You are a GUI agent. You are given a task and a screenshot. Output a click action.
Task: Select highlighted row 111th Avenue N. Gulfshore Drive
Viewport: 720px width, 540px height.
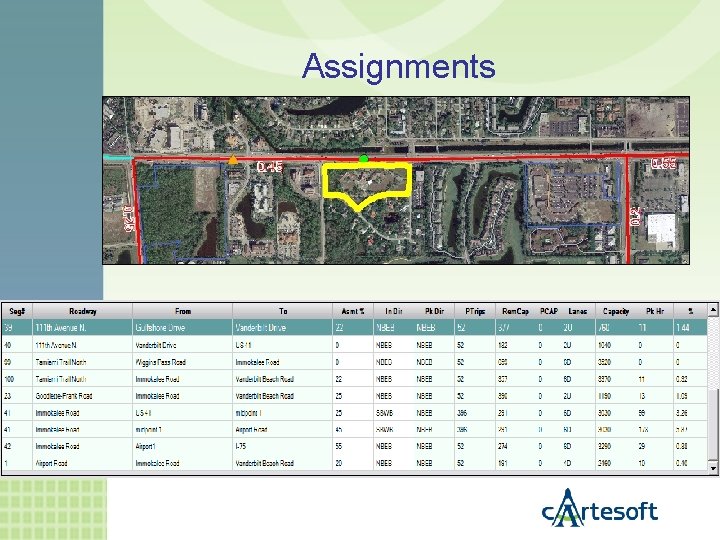click(x=354, y=327)
